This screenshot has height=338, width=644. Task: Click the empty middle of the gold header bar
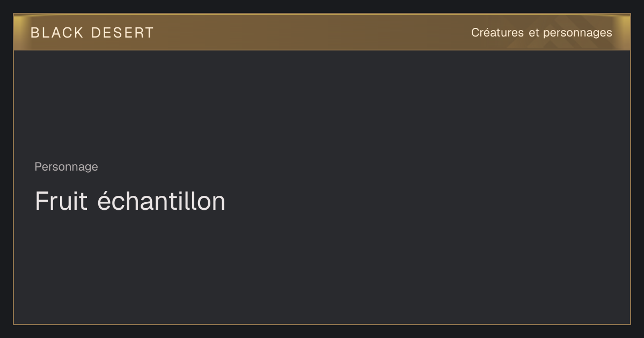pyautogui.click(x=311, y=32)
